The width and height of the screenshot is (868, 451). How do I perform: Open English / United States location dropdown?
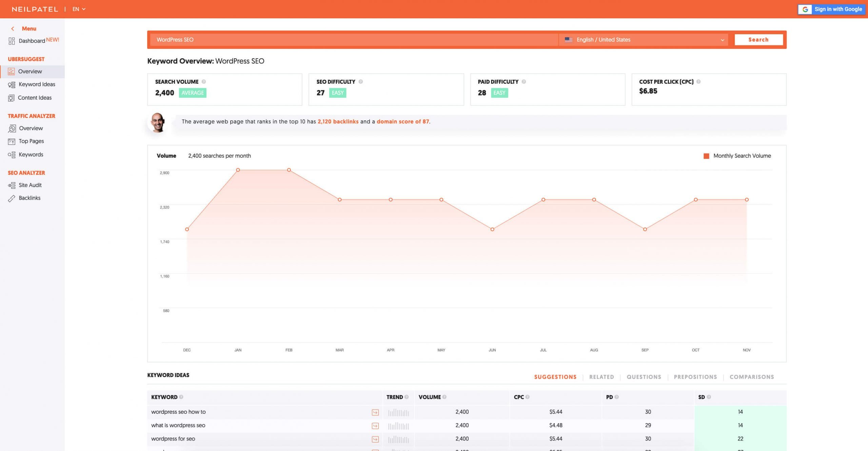644,40
